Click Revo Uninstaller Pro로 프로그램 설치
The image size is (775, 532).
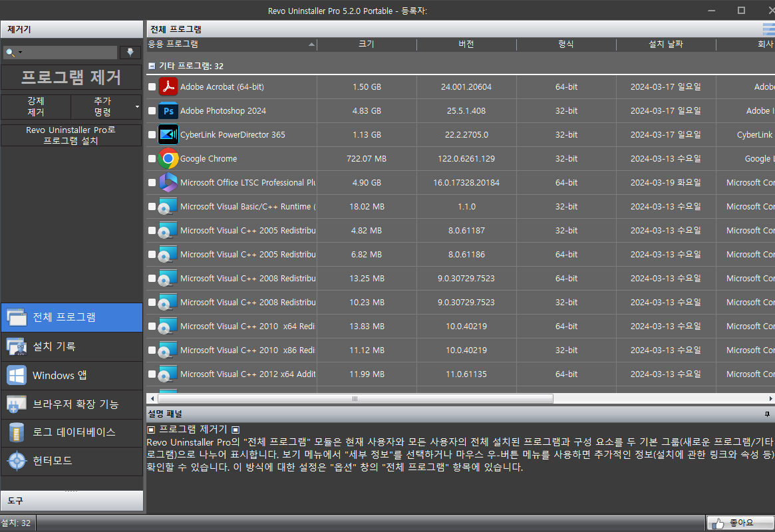pos(71,136)
